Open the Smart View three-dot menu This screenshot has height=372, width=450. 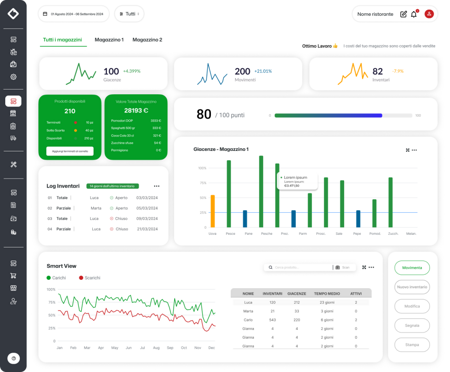click(371, 267)
